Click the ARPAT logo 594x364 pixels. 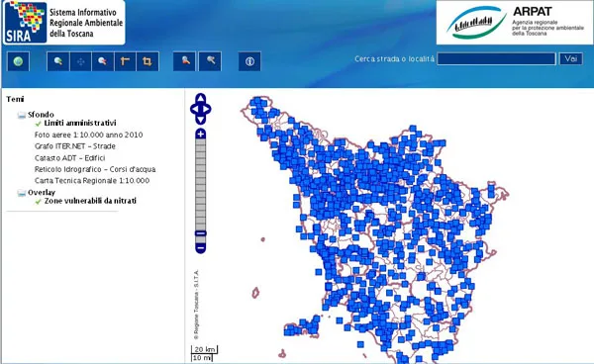tap(515, 23)
